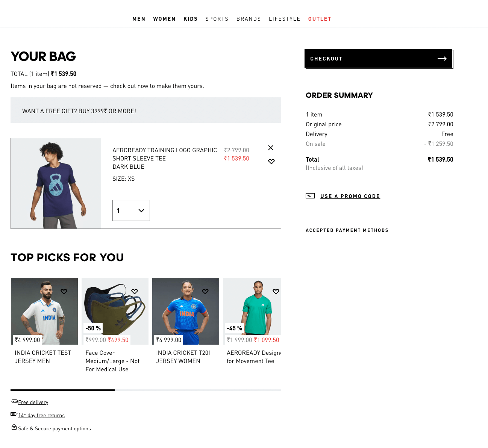The height and width of the screenshot is (448, 488).
Task: Click the Top Picks carousel progress bar
Action: click(146, 390)
